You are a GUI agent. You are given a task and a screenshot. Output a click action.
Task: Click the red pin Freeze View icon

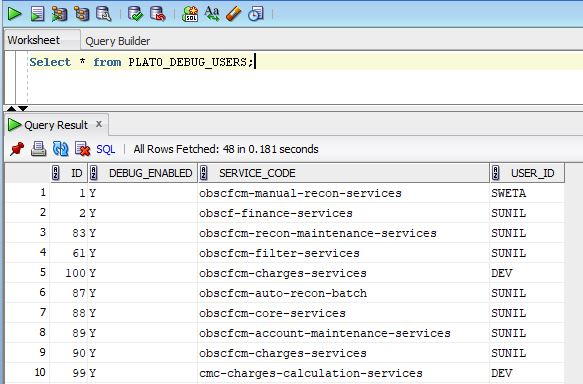(x=17, y=149)
